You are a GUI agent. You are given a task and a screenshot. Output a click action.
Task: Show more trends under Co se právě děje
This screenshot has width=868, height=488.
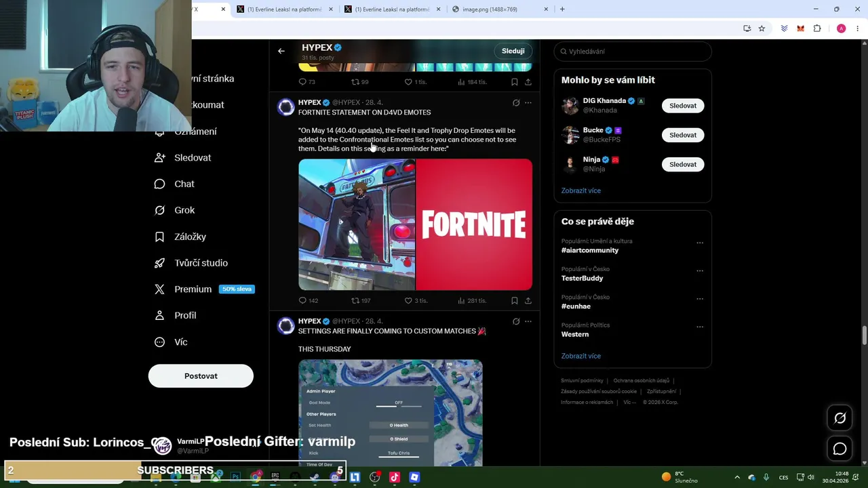coord(580,356)
